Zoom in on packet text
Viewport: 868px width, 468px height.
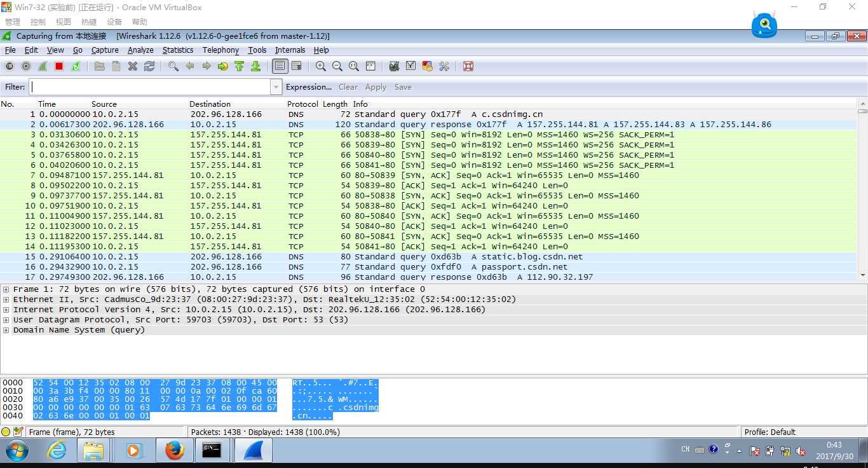pos(321,66)
